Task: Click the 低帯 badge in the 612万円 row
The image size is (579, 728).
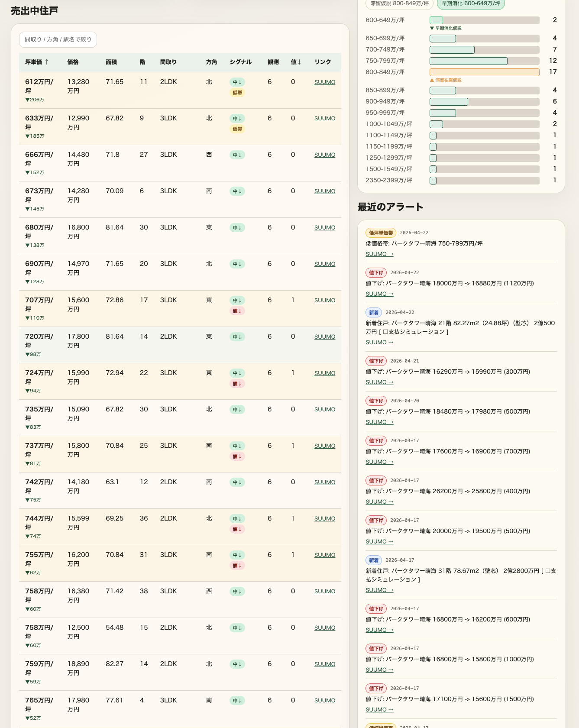Action: 237,93
